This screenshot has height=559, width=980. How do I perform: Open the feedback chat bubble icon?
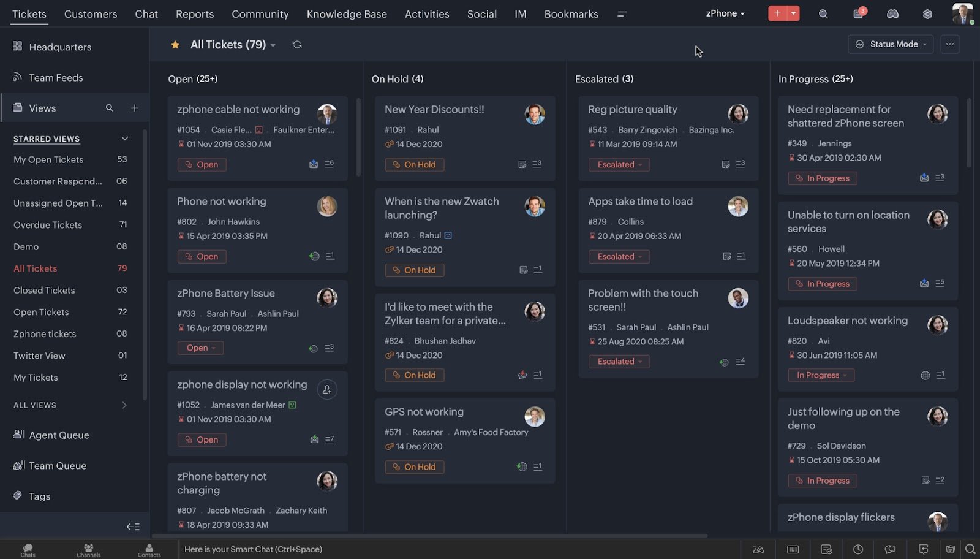coord(890,550)
